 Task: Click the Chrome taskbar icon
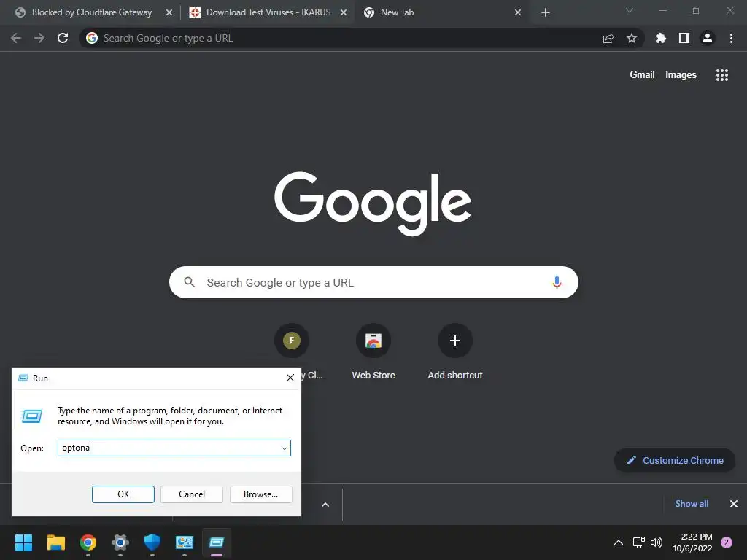coord(88,542)
